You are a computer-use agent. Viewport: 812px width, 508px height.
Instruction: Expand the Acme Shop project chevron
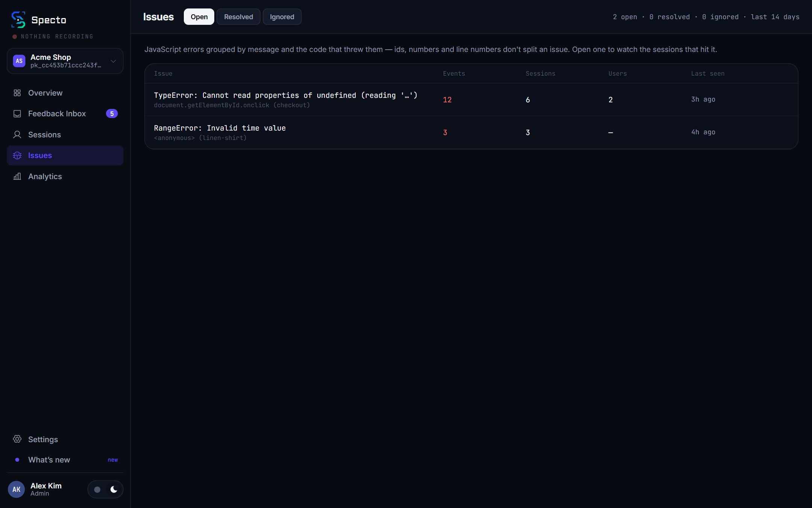[x=113, y=61]
